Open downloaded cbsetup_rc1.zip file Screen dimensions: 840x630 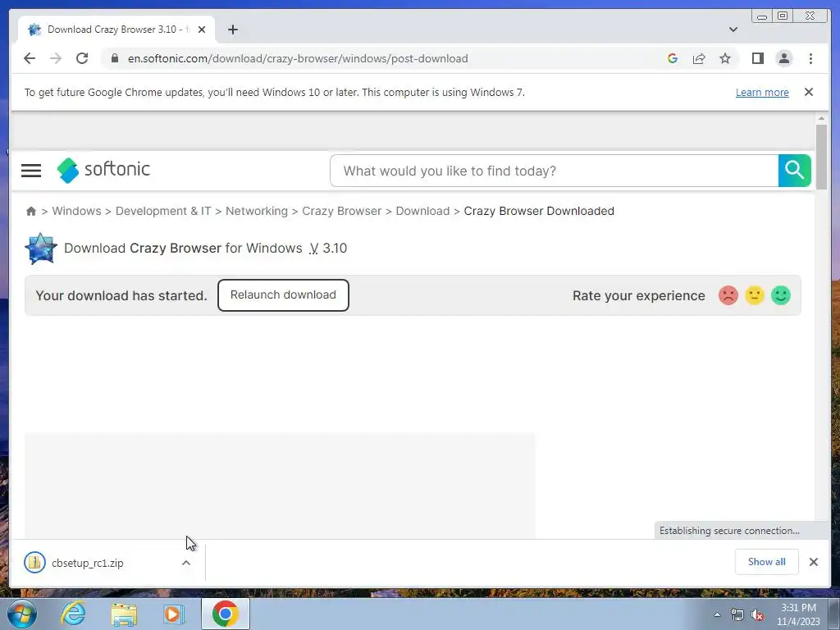(89, 563)
